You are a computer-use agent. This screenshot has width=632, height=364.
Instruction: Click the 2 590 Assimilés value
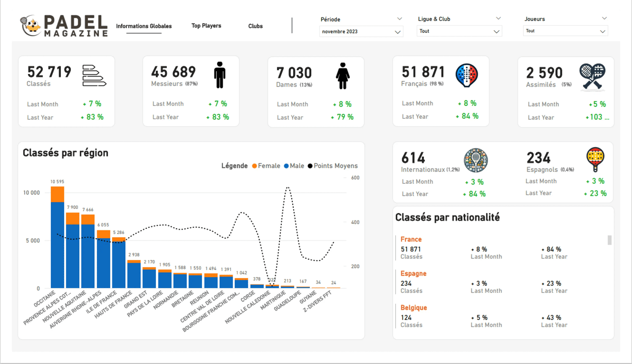pyautogui.click(x=544, y=73)
